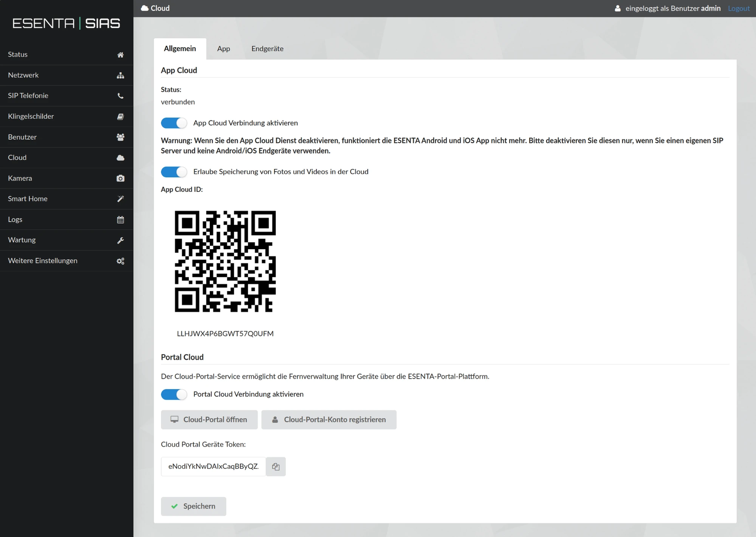The image size is (756, 537).
Task: Click the Cloud Portal Geräte Token field
Action: pyautogui.click(x=214, y=467)
